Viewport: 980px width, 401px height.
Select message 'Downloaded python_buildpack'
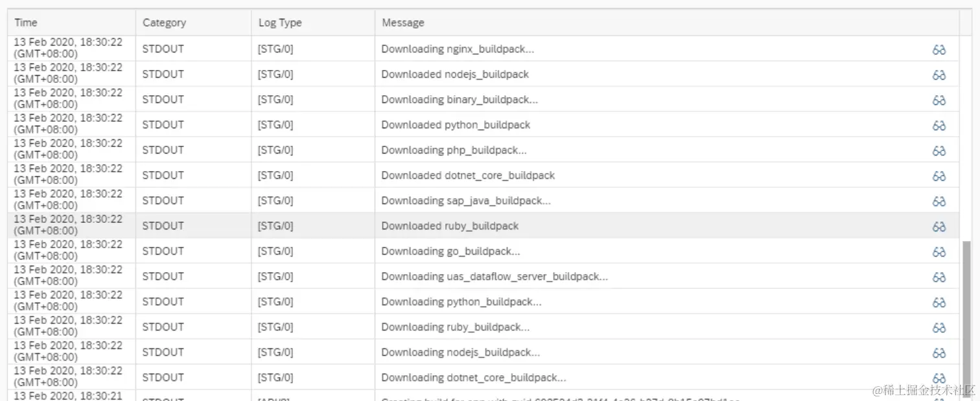click(x=456, y=124)
